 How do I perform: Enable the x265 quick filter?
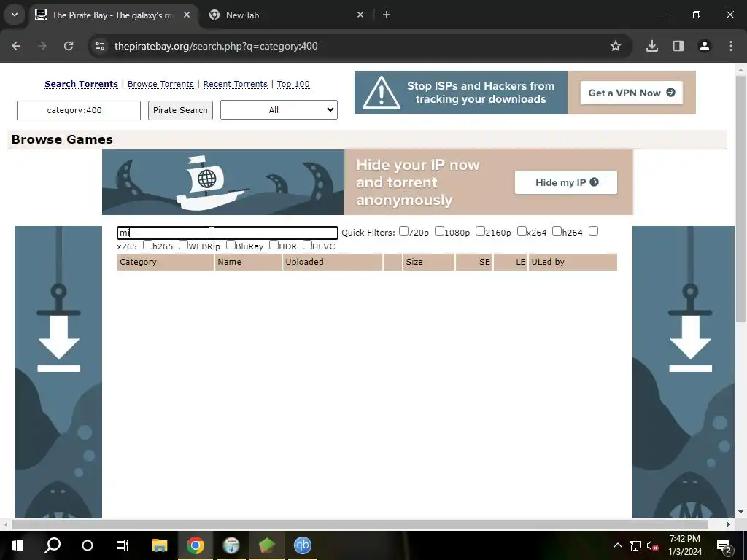[593, 231]
